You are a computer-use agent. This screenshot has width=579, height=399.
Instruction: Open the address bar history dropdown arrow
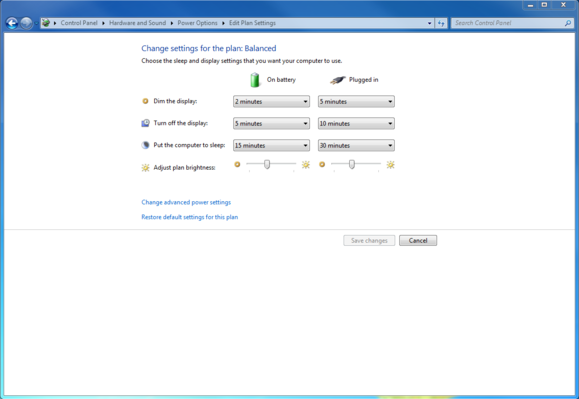tap(429, 23)
